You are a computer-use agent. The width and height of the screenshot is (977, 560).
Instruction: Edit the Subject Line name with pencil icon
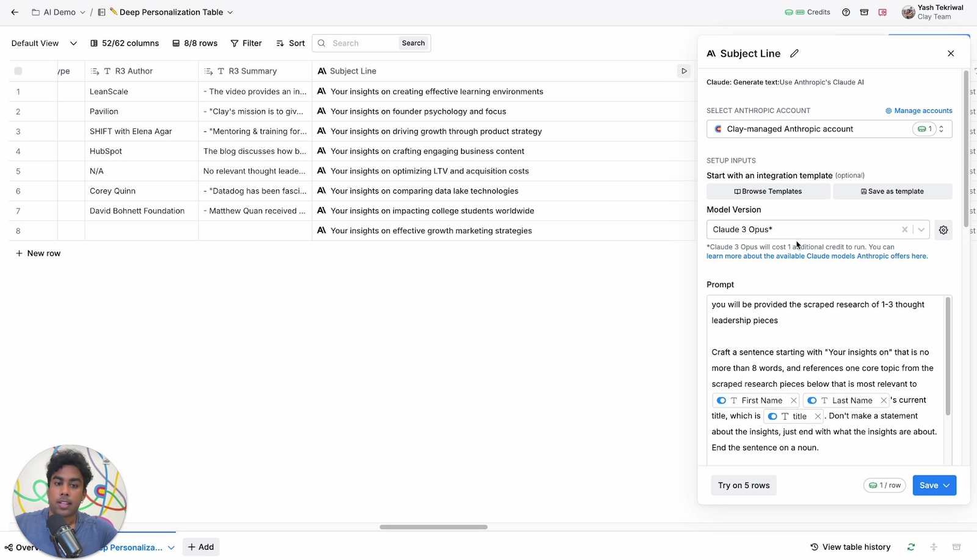coord(794,53)
